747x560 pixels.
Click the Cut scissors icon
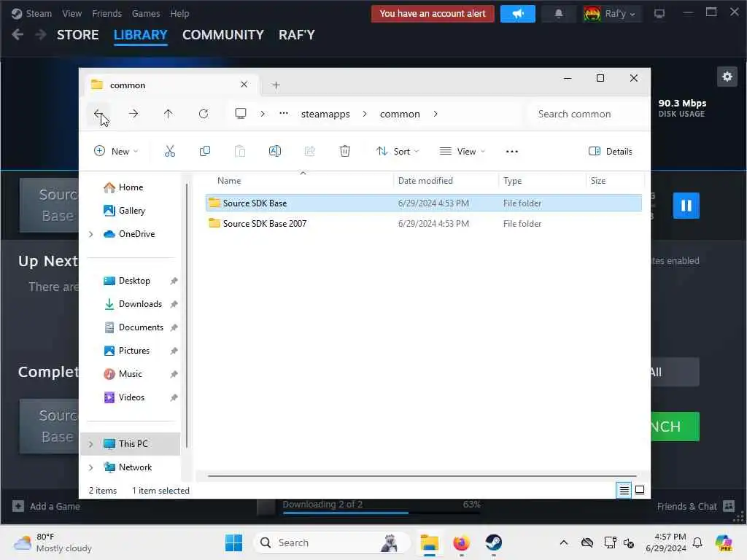[169, 152]
